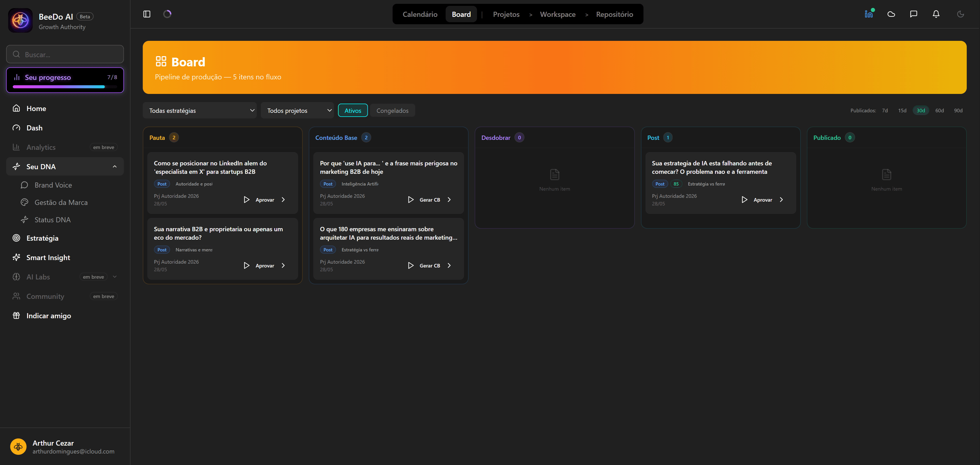The height and width of the screenshot is (465, 980).
Task: Click play icon on 'Por que use IA' card
Action: 411,200
